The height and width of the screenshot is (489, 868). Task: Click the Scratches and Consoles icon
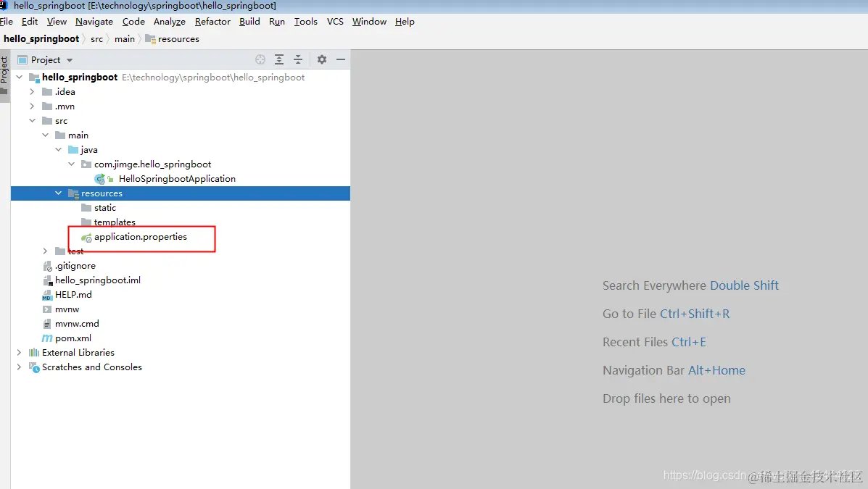click(x=34, y=367)
